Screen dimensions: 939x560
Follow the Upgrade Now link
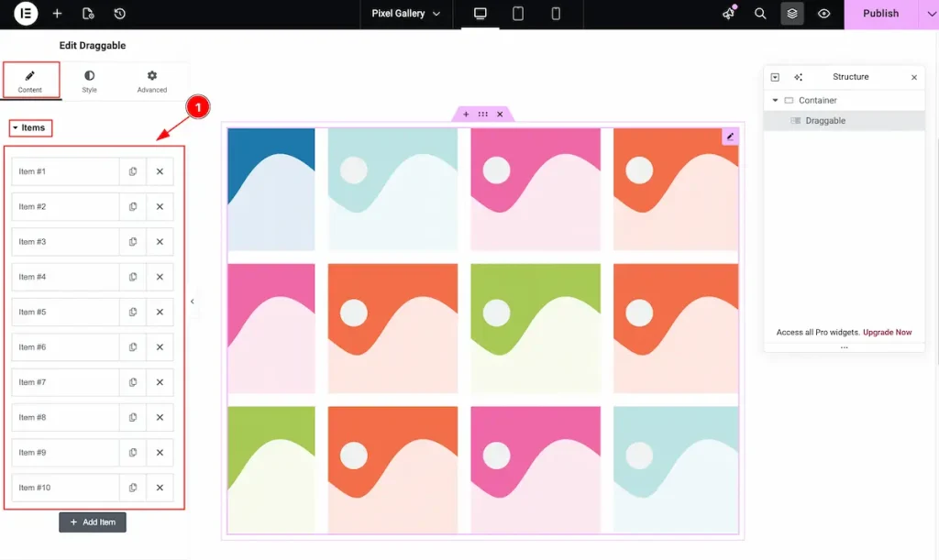888,333
